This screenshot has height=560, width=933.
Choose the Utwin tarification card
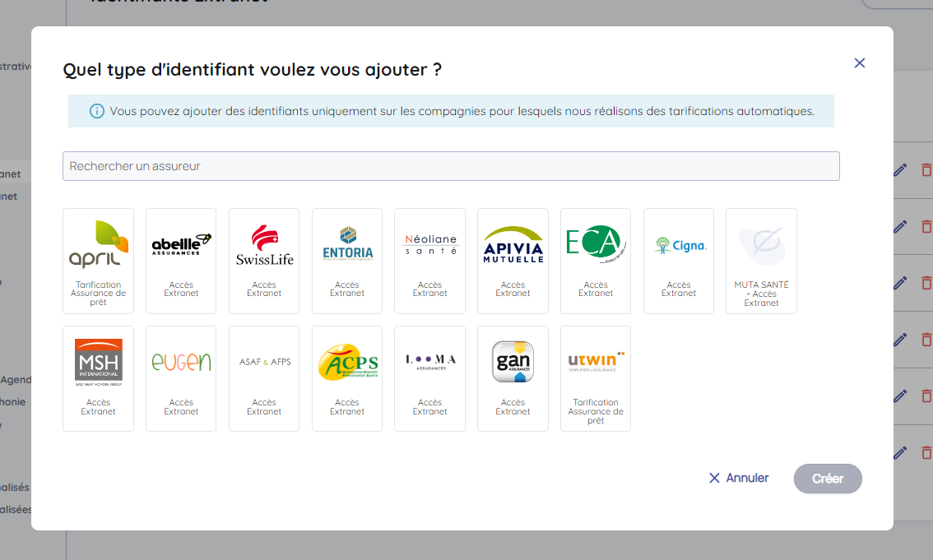click(596, 378)
